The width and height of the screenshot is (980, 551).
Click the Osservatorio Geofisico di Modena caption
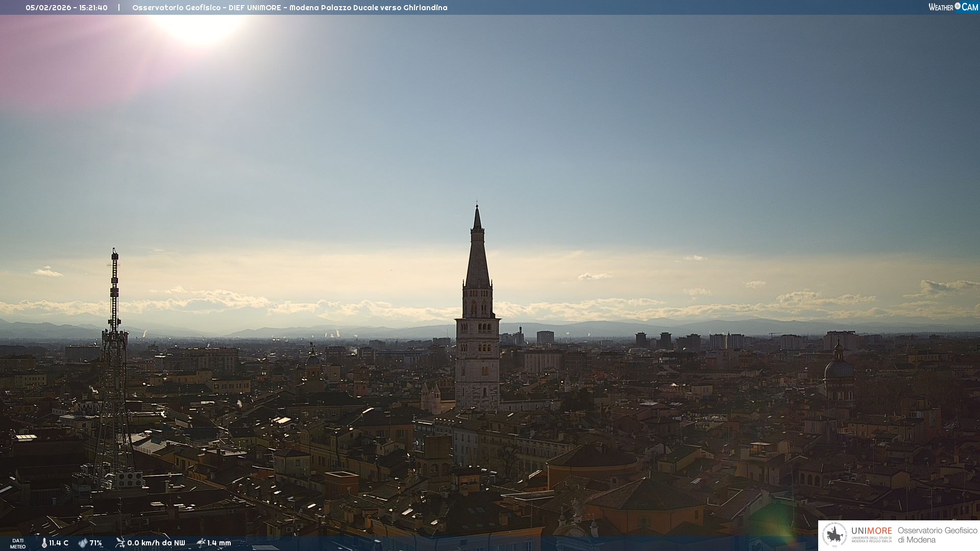tap(937, 535)
